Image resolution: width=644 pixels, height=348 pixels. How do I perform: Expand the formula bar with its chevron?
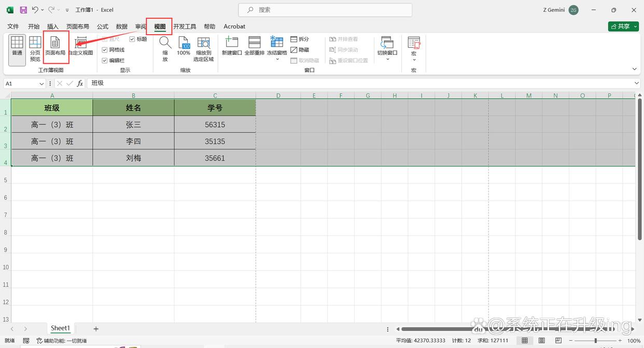tap(637, 83)
